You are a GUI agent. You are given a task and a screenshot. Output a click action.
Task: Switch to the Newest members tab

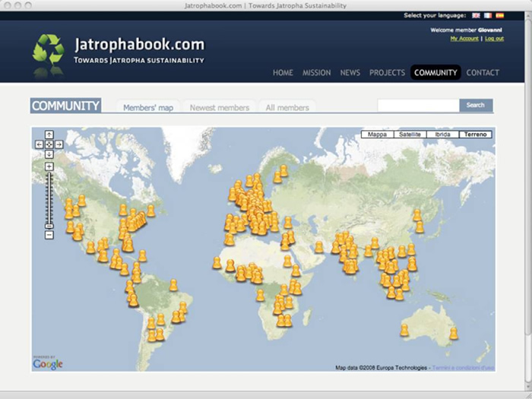tap(220, 107)
